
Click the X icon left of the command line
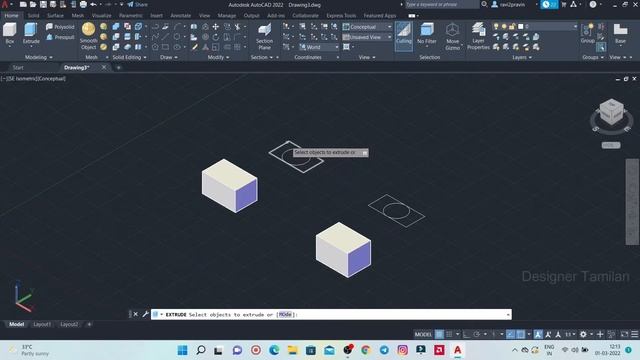point(136,314)
